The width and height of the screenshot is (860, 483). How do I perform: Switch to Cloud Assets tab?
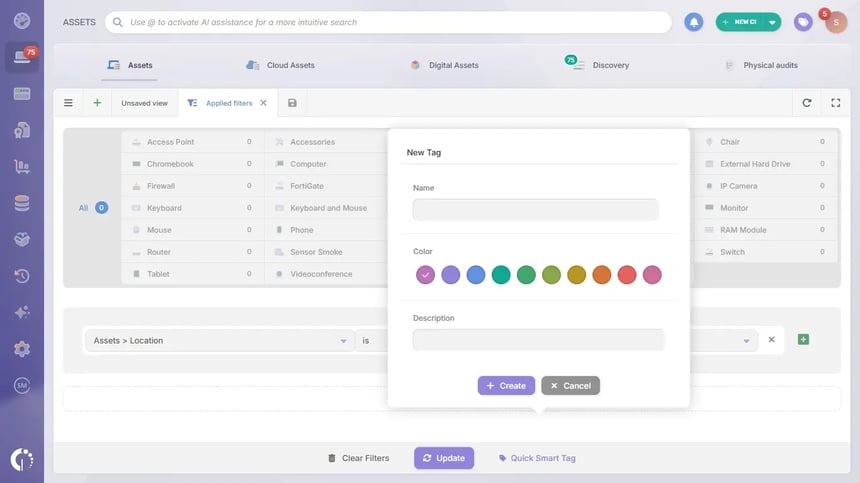(280, 65)
